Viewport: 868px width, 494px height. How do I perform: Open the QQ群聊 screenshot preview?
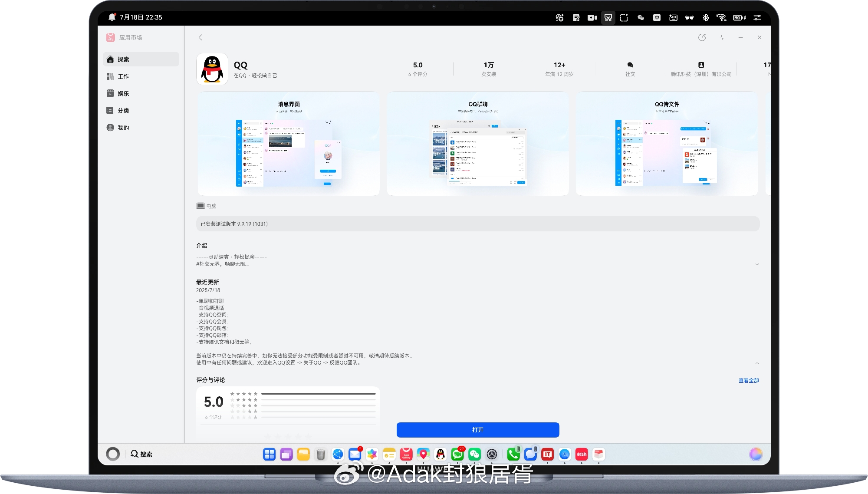pos(477,144)
